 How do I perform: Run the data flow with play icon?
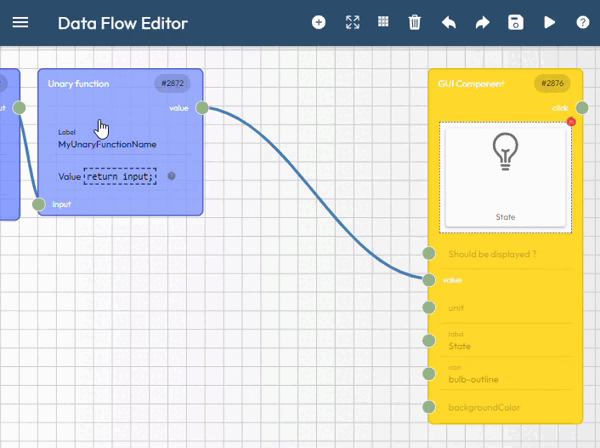[549, 22]
